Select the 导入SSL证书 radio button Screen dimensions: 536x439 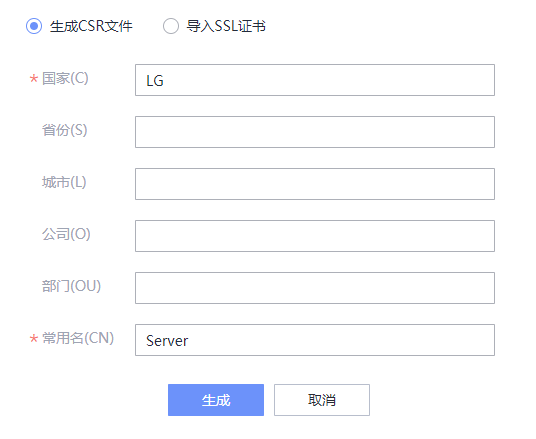[171, 26]
